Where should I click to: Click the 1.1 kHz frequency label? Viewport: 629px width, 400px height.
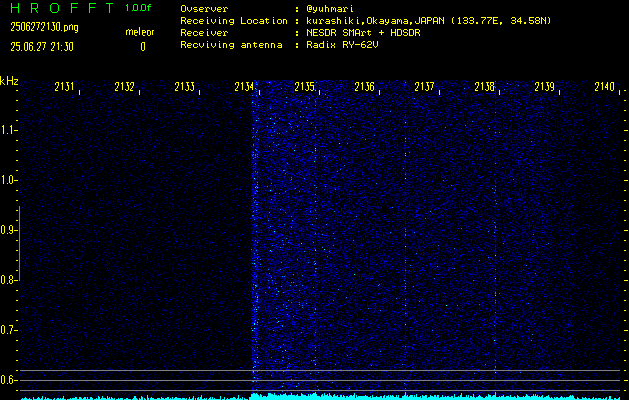tap(7, 130)
